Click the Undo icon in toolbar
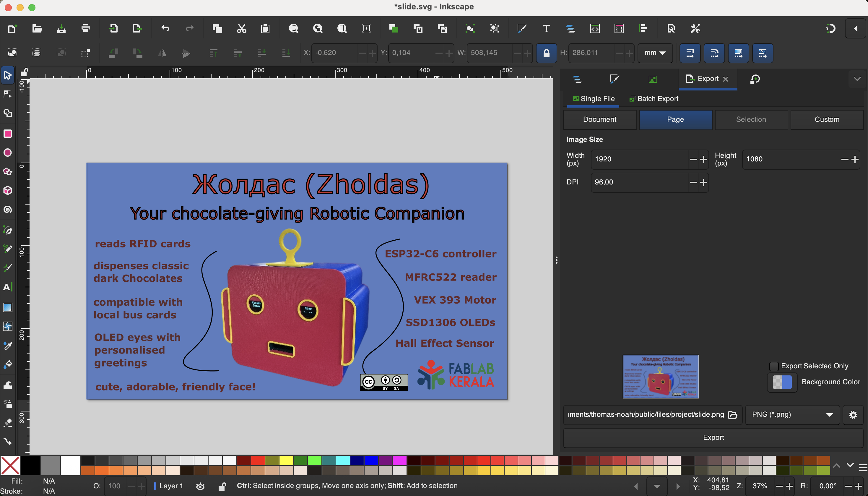This screenshot has width=868, height=496. point(165,28)
